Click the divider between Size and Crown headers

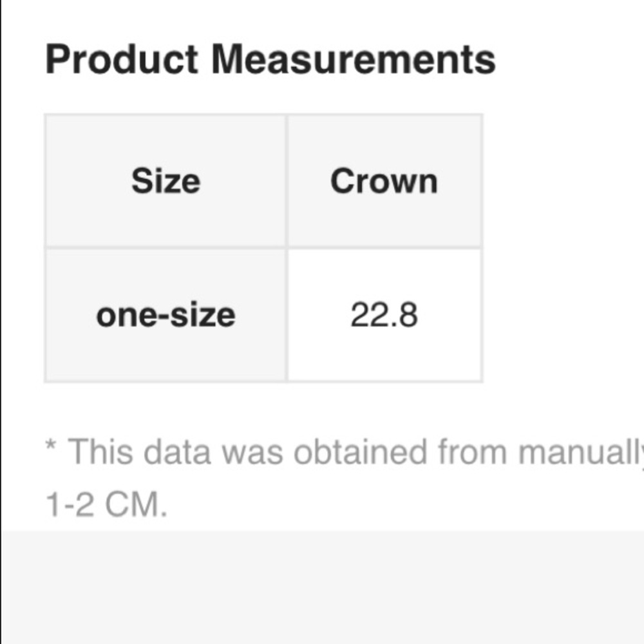(287, 181)
